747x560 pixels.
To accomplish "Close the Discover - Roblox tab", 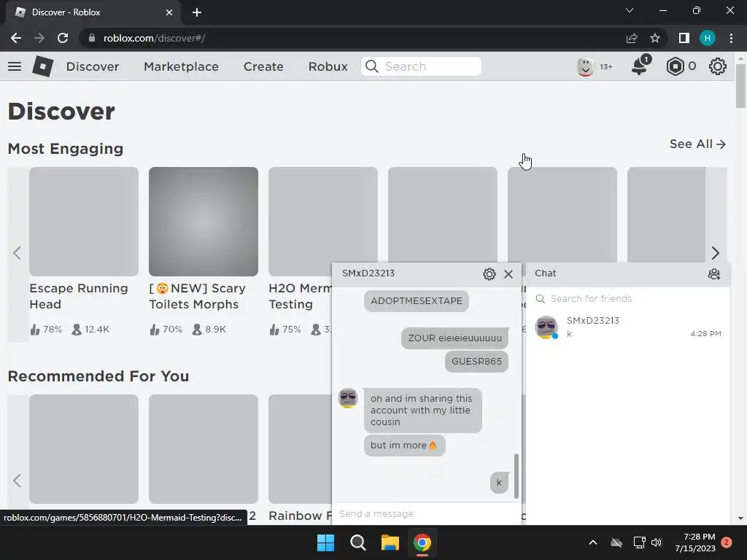I will pyautogui.click(x=169, y=12).
